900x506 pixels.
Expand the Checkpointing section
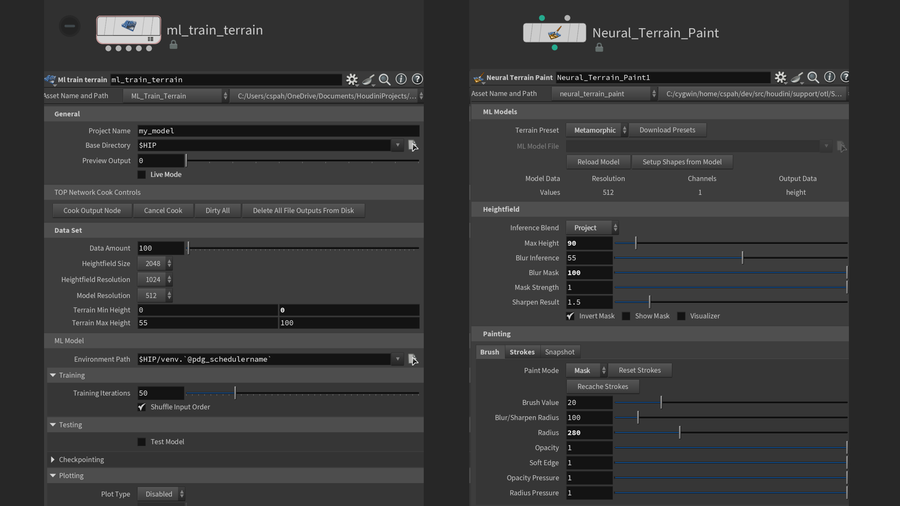[53, 460]
